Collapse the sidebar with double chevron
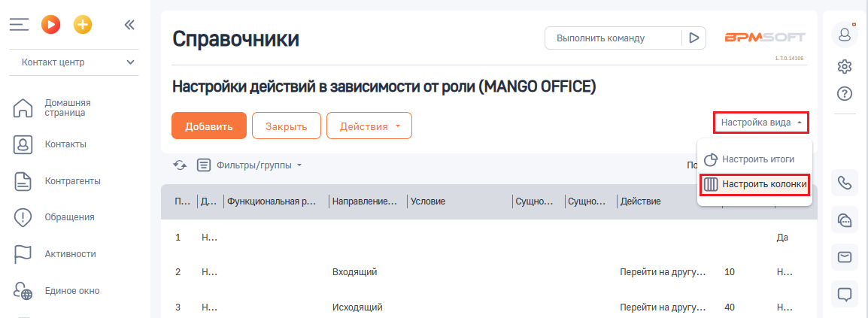This screenshot has width=868, height=318. 129,24
